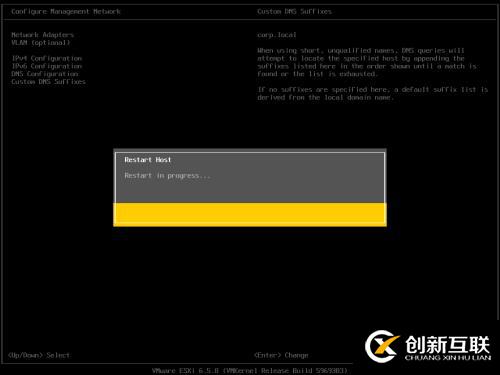This screenshot has width=500, height=375.
Task: Choose IPv6 Configuration option
Action: (x=47, y=66)
